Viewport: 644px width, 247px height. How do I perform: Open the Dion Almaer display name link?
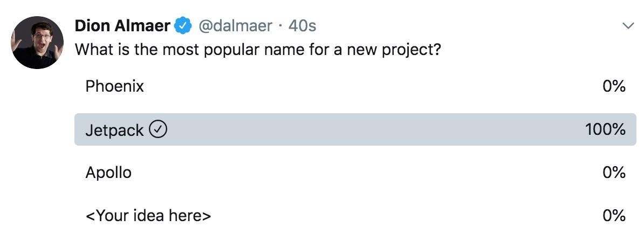[122, 25]
